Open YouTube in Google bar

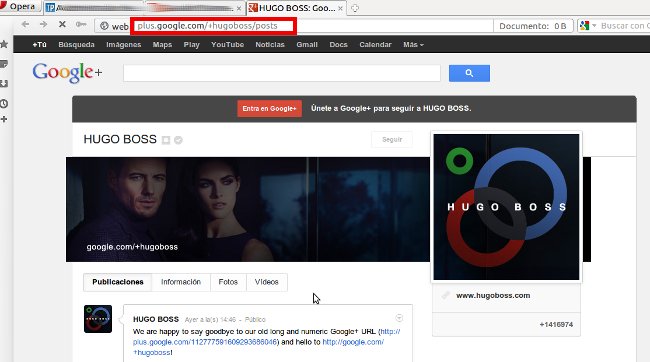point(227,44)
